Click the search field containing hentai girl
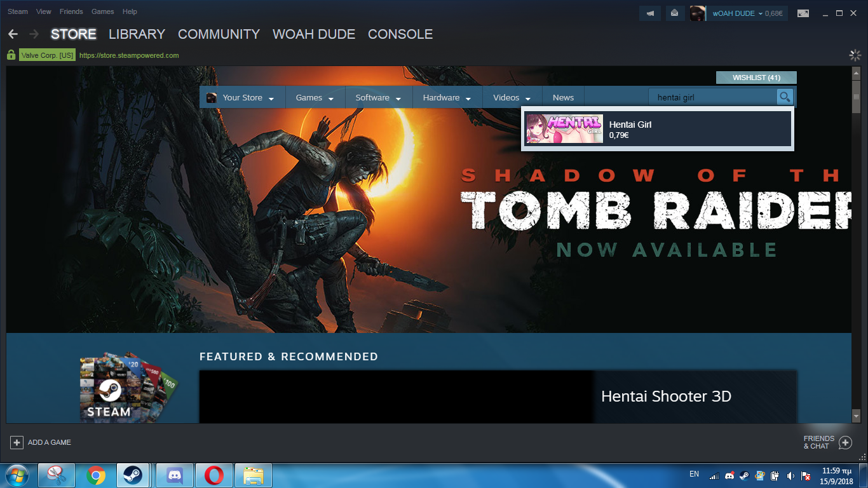Viewport: 868px width, 488px height. 712,98
